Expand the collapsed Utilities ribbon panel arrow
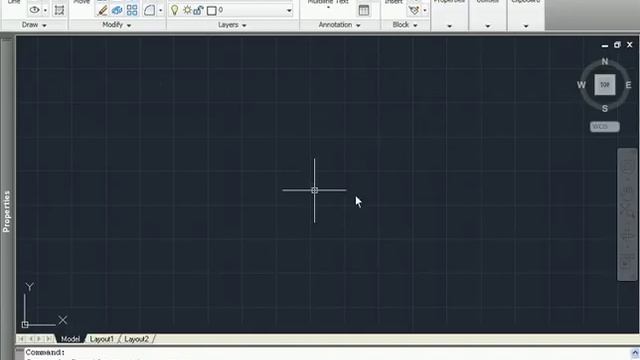This screenshot has height=360, width=640. tap(488, 26)
